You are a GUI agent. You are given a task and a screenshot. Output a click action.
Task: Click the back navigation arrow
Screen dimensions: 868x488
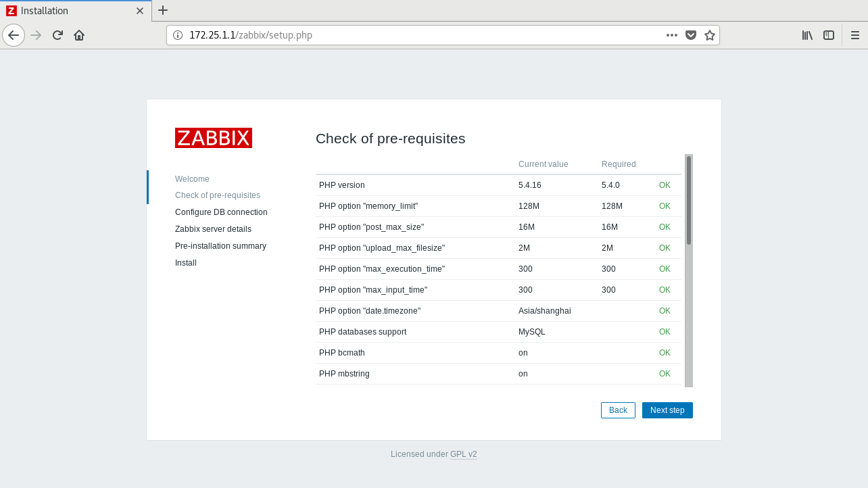[14, 35]
